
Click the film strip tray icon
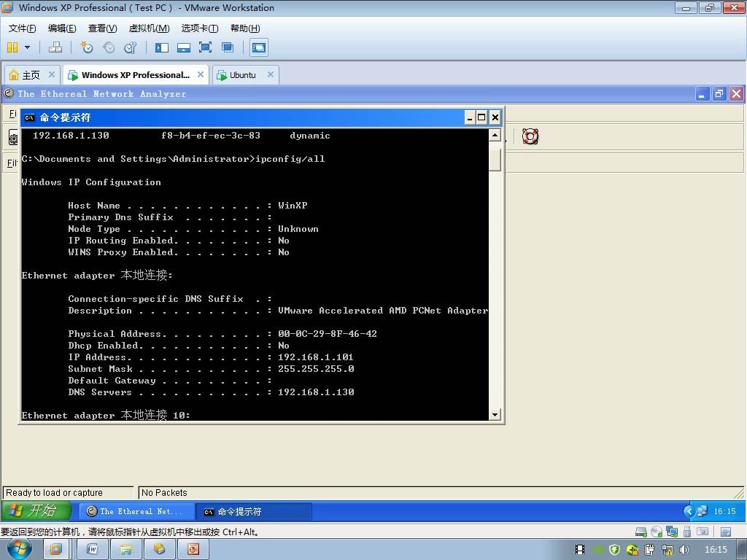[x=580, y=550]
